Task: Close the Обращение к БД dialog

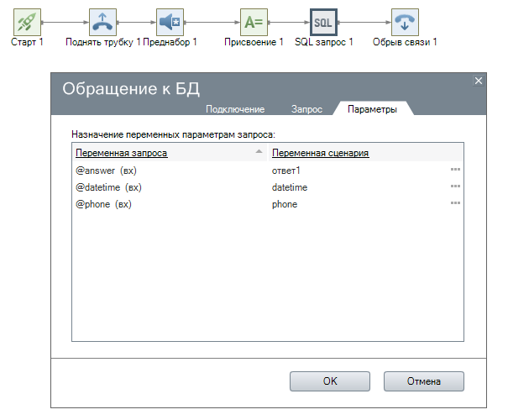Action: (479, 81)
